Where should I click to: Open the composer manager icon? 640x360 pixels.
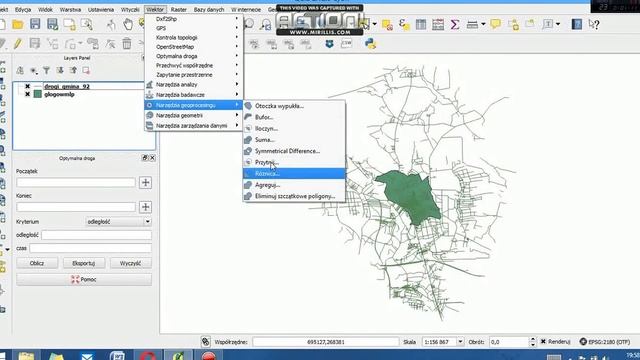point(87,24)
